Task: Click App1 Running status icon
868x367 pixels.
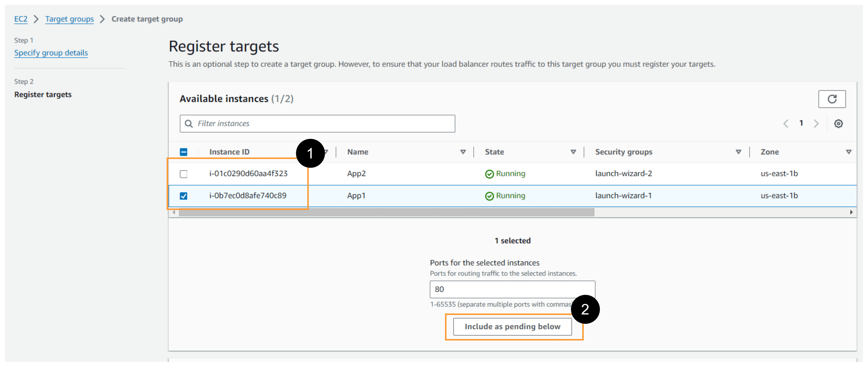Action: click(x=489, y=196)
